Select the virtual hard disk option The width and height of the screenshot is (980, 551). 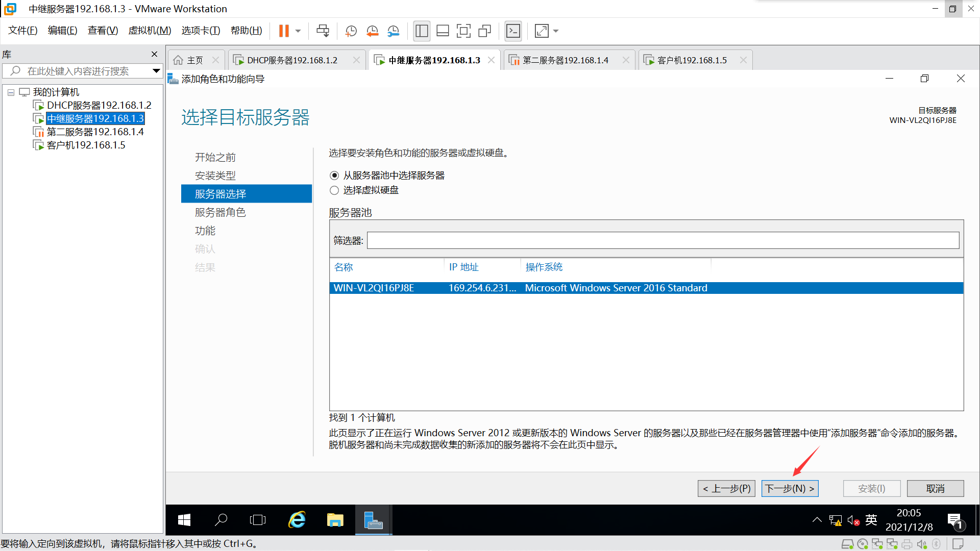pyautogui.click(x=334, y=190)
